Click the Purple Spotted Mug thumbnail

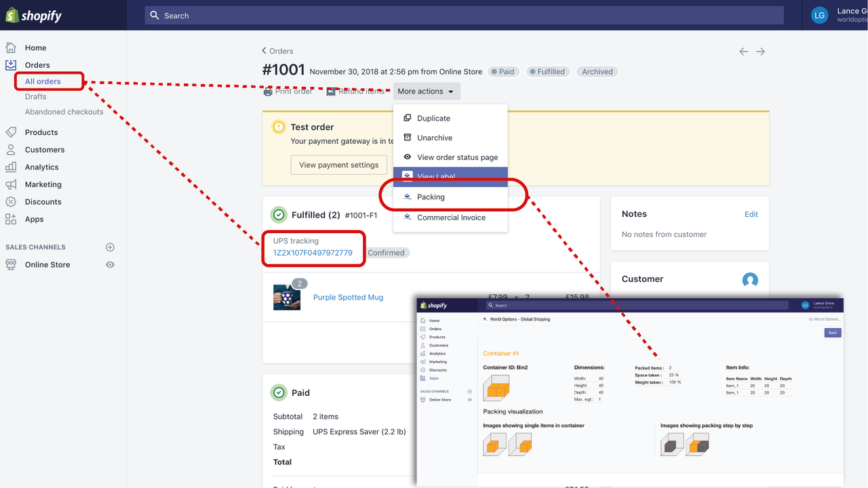[287, 297]
